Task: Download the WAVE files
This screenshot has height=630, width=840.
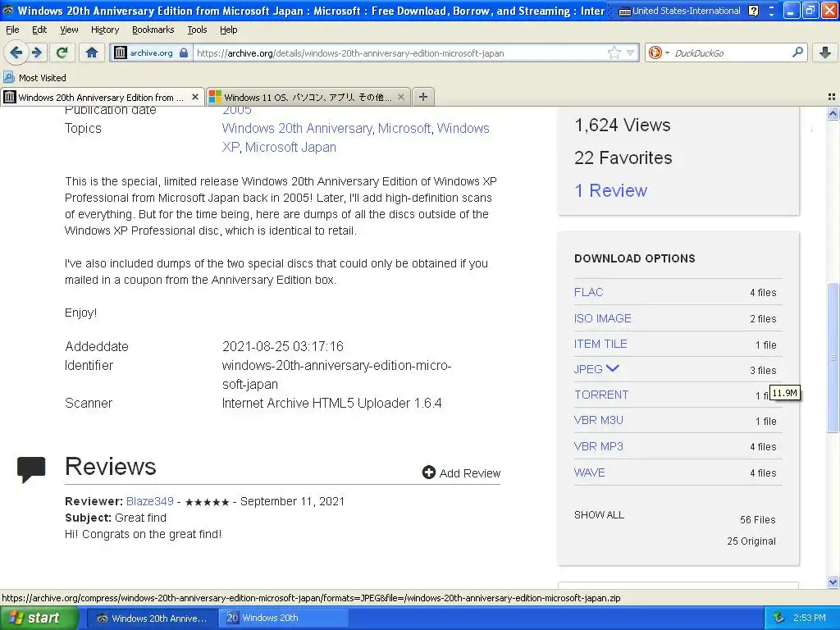Action: pyautogui.click(x=589, y=472)
